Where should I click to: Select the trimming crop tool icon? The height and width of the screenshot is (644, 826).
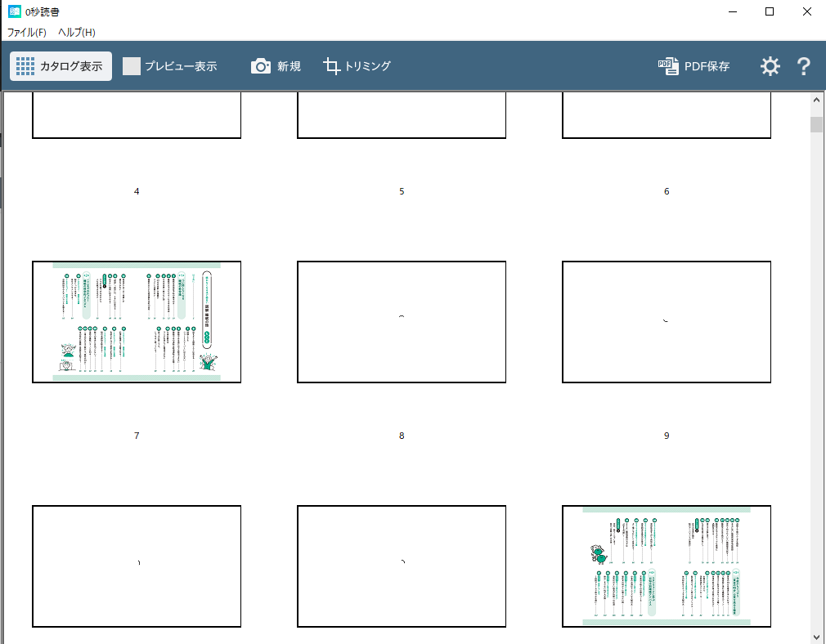click(x=331, y=66)
